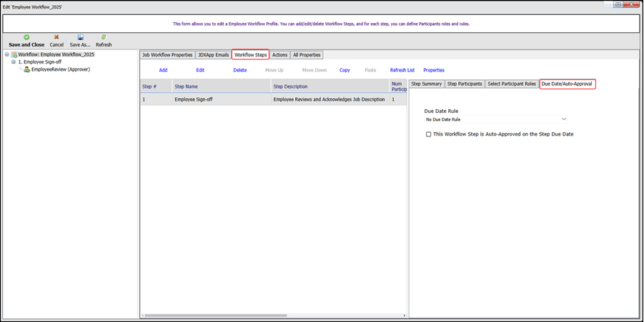Click the Delete workflow step link

pos(239,70)
